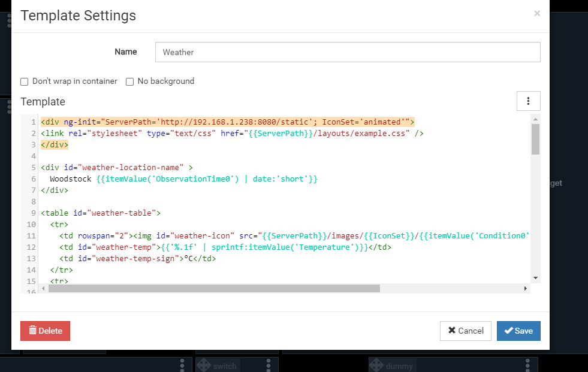Cancel the template changes
Screen dimensions: 588x372
click(x=465, y=331)
